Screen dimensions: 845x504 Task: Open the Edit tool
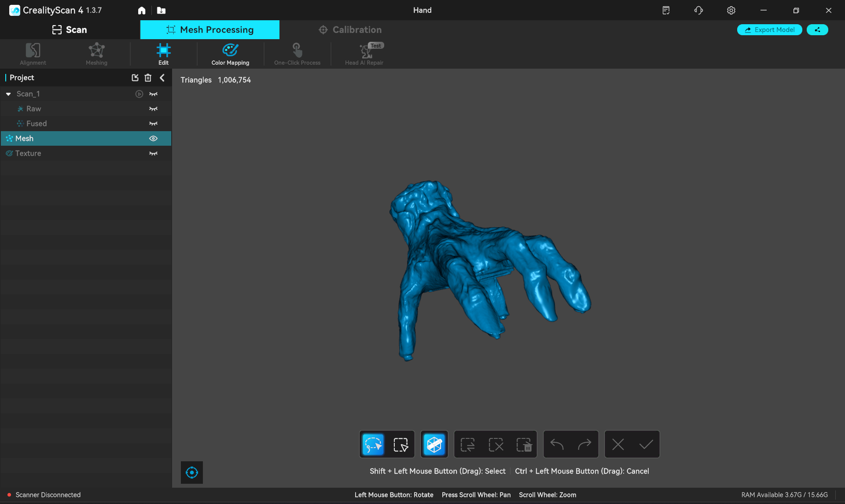click(x=163, y=54)
